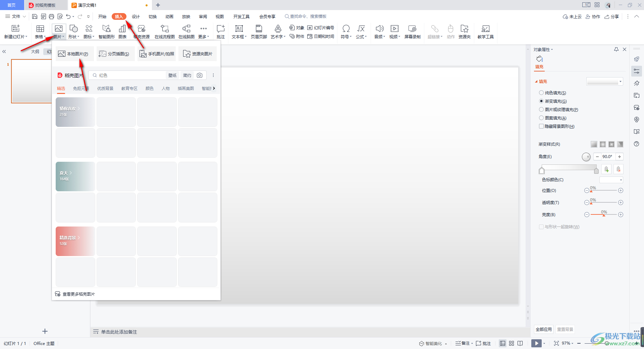
Task: Collapse the Fill section expander
Action: click(536, 82)
